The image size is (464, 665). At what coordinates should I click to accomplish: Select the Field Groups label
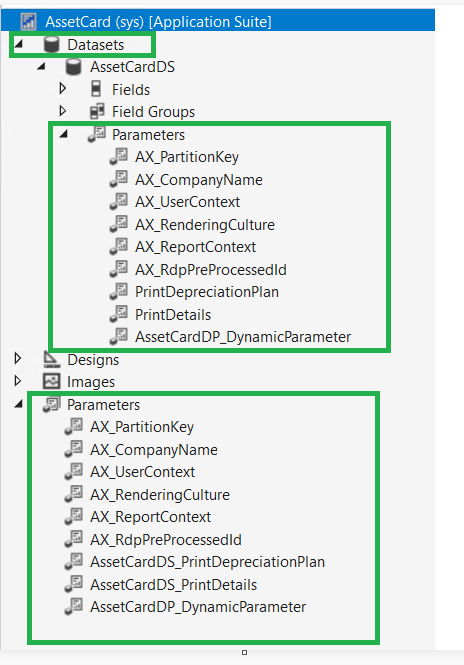click(x=153, y=112)
